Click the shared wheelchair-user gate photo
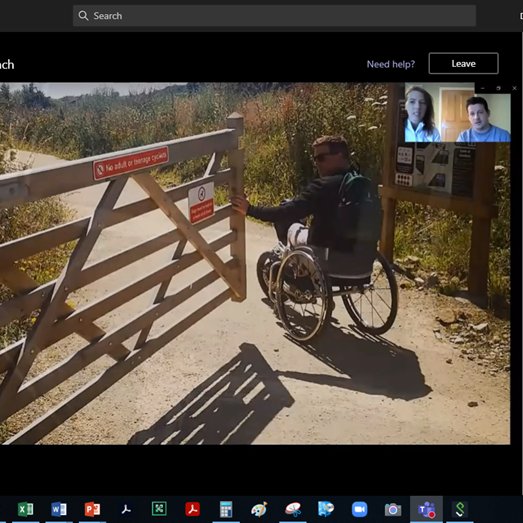 click(x=255, y=263)
